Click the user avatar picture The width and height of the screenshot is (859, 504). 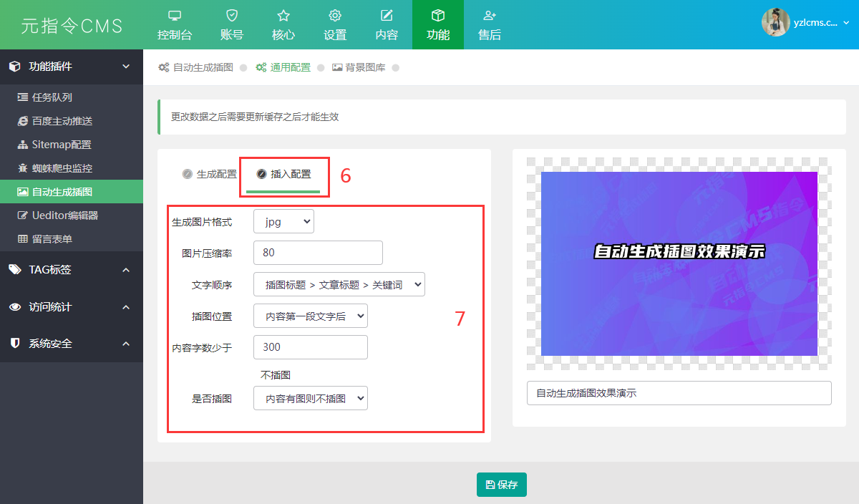coord(775,22)
